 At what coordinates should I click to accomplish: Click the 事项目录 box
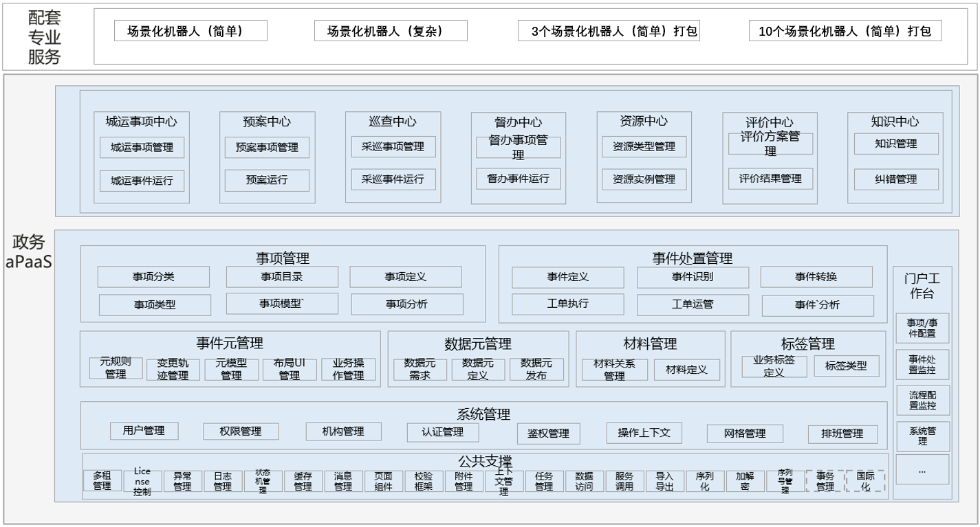(282, 277)
